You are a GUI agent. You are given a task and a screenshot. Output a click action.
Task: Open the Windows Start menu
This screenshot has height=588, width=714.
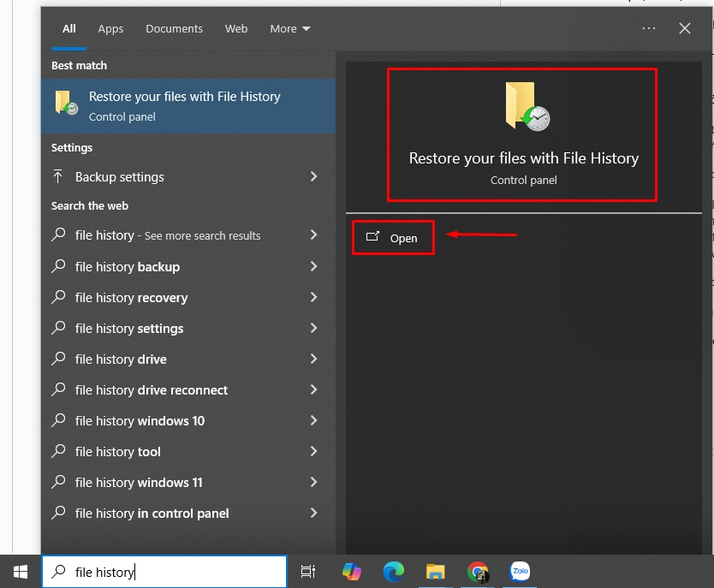(x=21, y=572)
